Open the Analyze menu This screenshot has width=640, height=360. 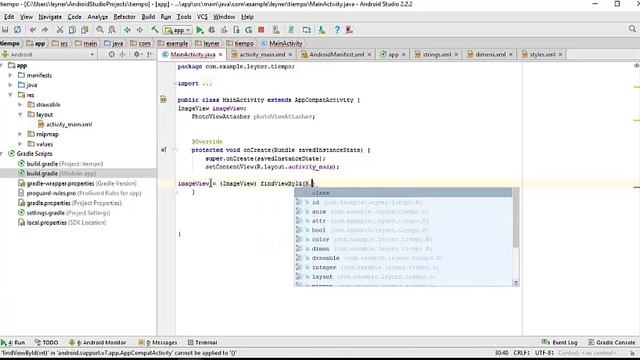point(98,17)
